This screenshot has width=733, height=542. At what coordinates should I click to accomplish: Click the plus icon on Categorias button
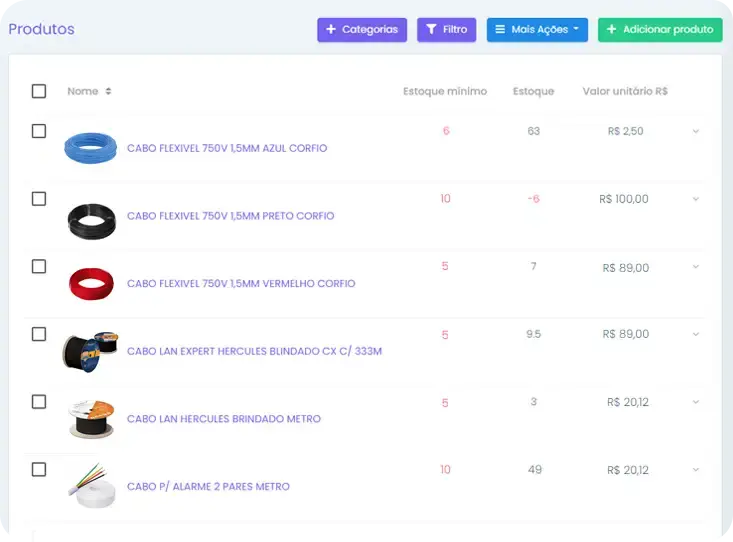coord(331,30)
